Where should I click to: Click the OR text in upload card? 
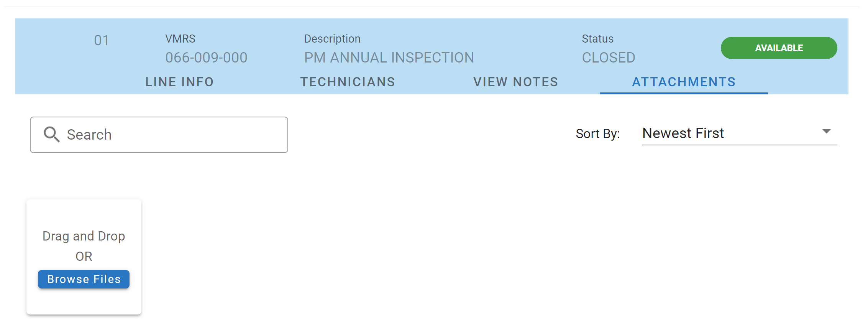tap(84, 256)
